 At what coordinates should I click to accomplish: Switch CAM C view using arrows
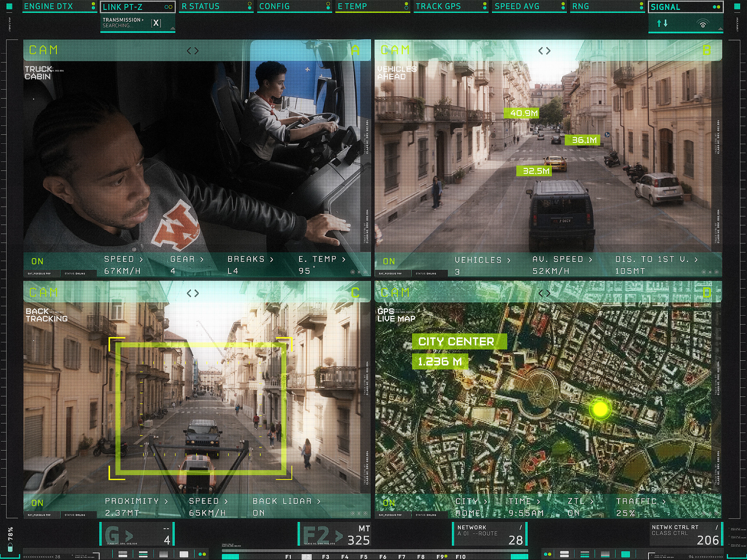193,293
